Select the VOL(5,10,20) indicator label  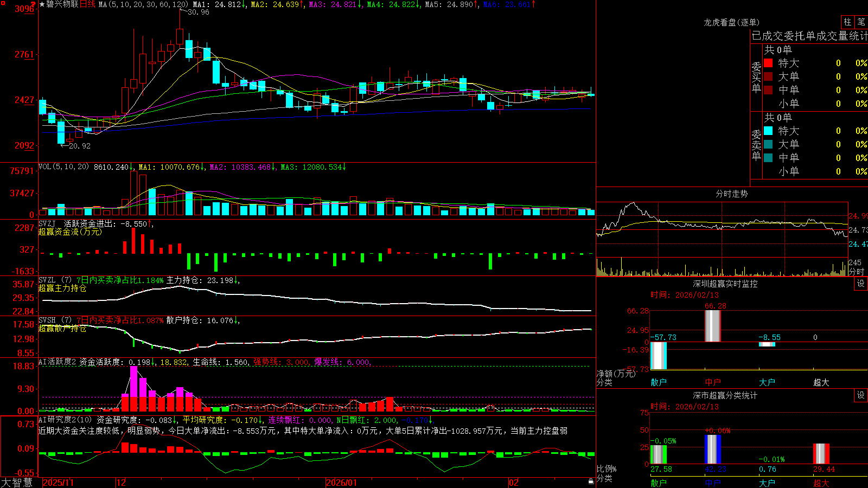point(63,167)
